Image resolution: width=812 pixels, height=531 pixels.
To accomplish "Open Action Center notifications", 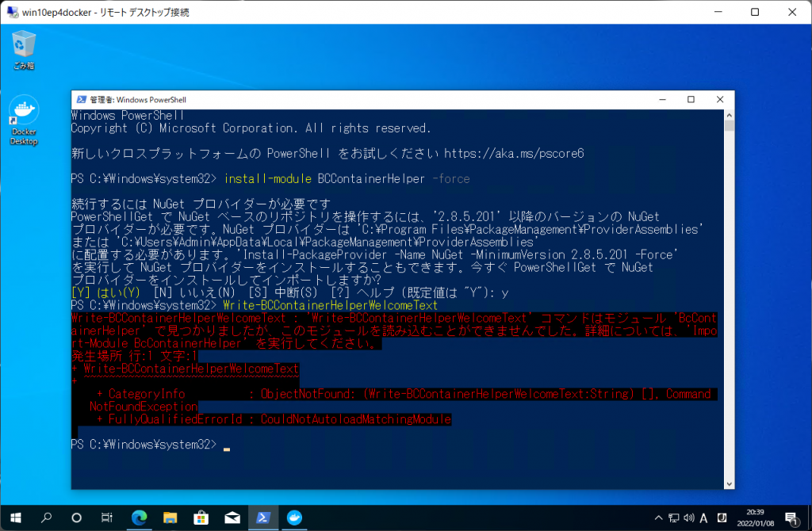I will coord(791,518).
